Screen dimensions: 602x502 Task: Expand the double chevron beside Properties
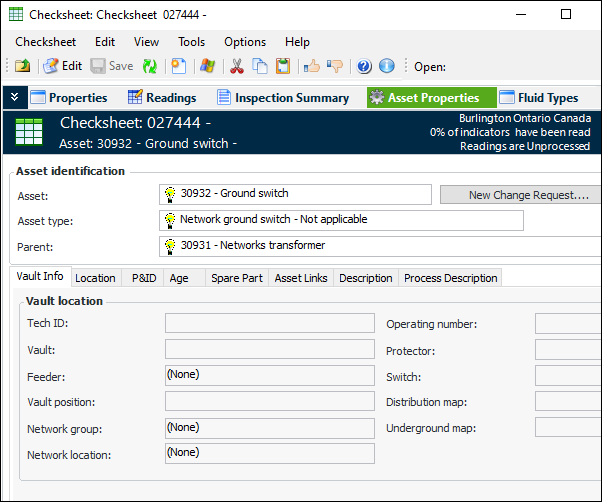(14, 97)
